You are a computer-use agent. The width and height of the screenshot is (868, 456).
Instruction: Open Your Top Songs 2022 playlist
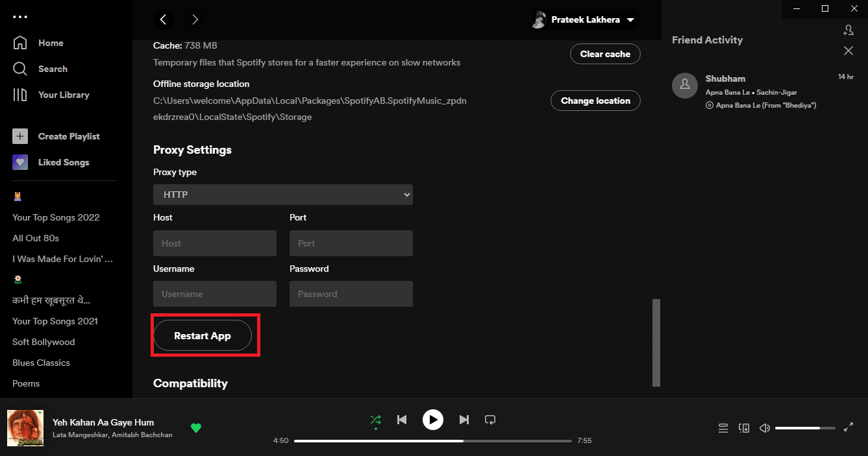tap(56, 217)
